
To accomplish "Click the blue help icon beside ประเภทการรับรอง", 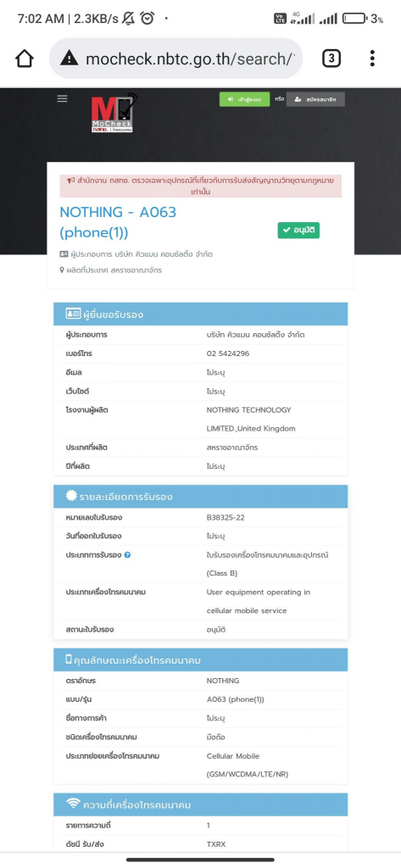I will tap(127, 554).
